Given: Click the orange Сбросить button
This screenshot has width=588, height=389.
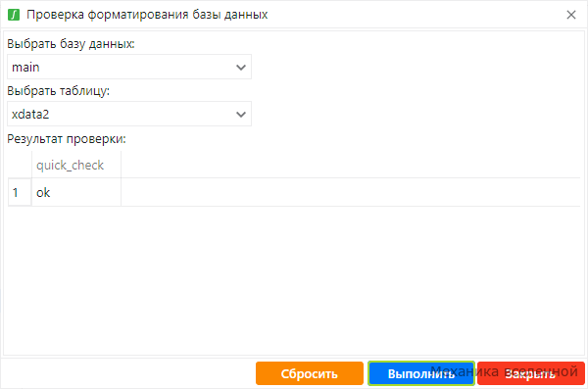Looking at the screenshot, I should pyautogui.click(x=310, y=373).
